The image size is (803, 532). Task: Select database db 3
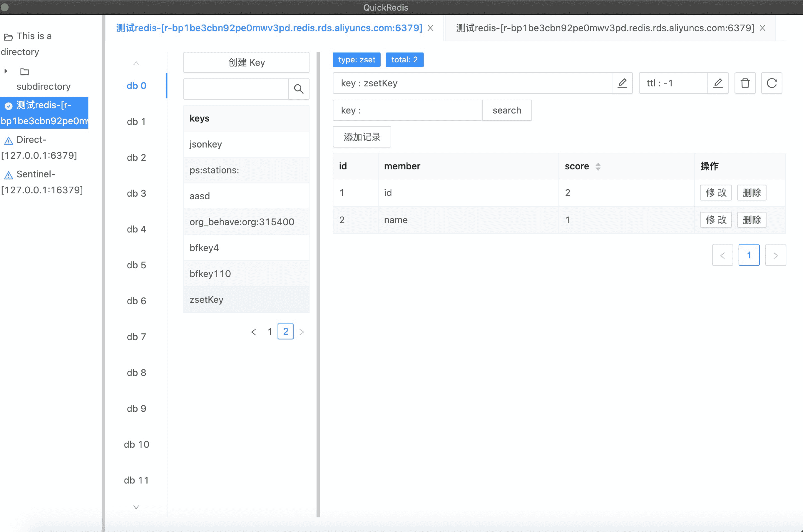click(x=136, y=193)
